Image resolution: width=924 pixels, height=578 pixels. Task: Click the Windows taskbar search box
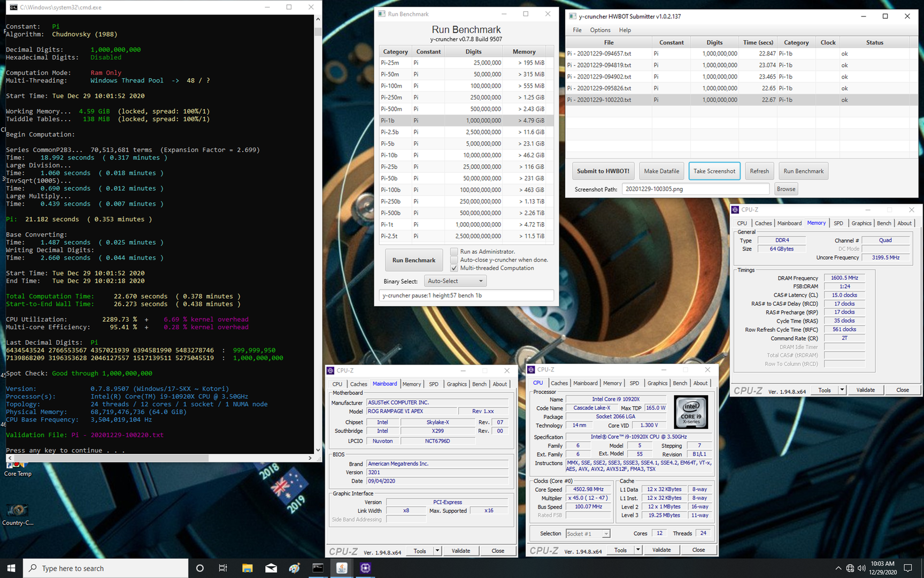(105, 568)
